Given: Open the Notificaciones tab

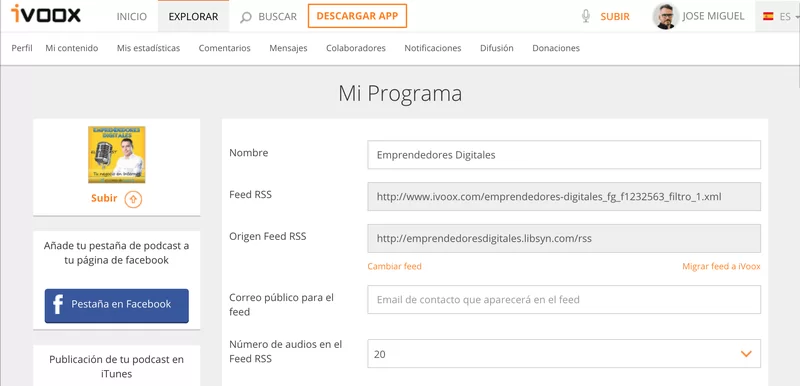Looking at the screenshot, I should [433, 48].
